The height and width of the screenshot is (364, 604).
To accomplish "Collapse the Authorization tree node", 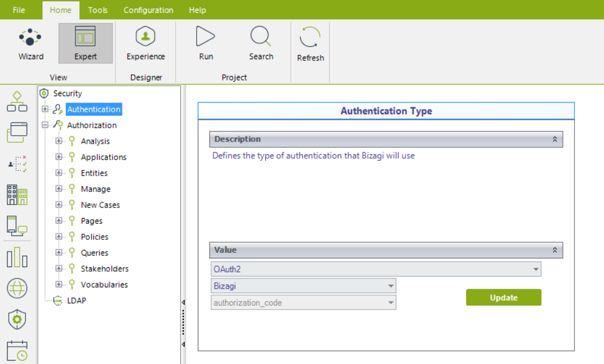I will pyautogui.click(x=45, y=125).
